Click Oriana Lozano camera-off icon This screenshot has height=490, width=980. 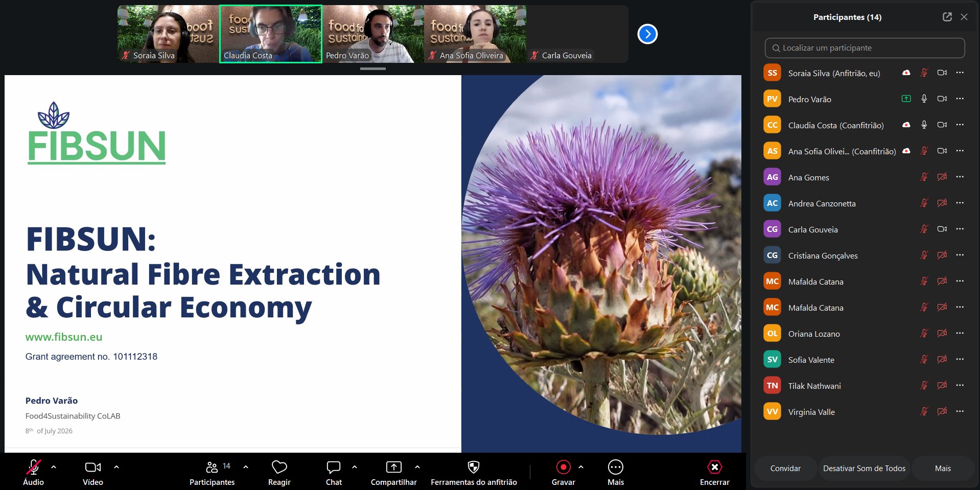[942, 334]
